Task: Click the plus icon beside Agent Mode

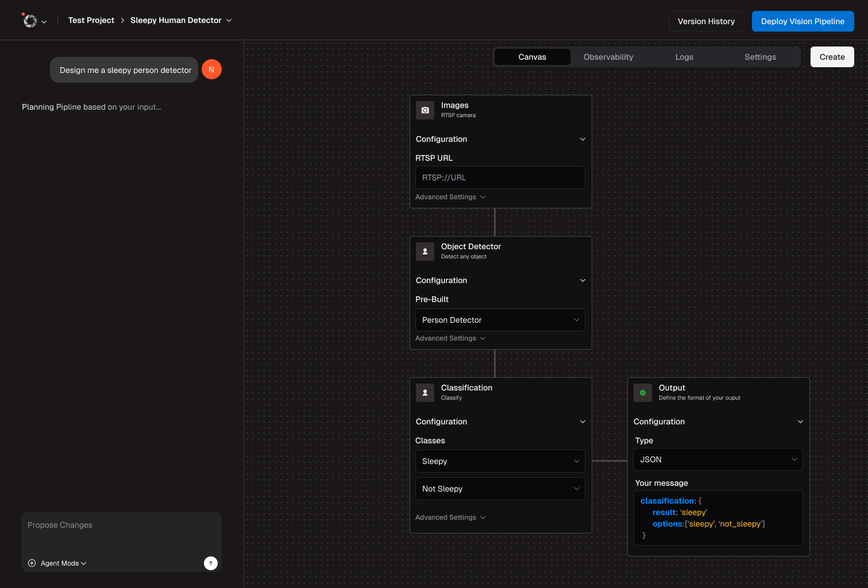Action: (32, 563)
